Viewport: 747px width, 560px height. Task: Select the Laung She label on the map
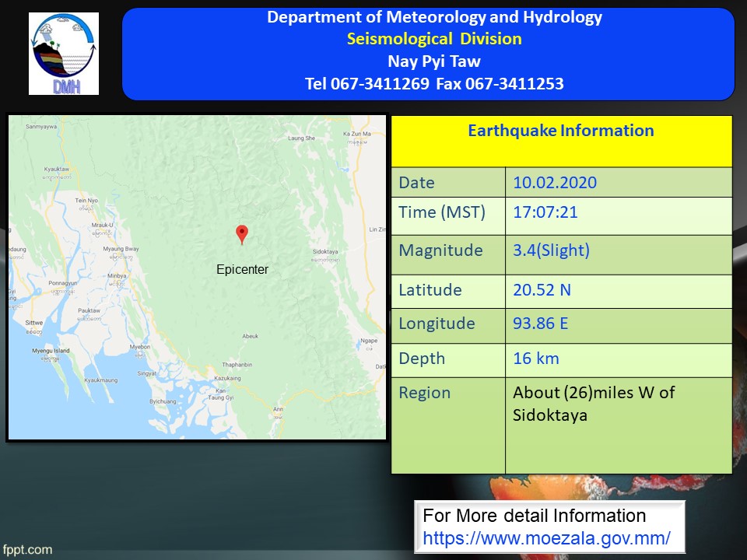301,138
